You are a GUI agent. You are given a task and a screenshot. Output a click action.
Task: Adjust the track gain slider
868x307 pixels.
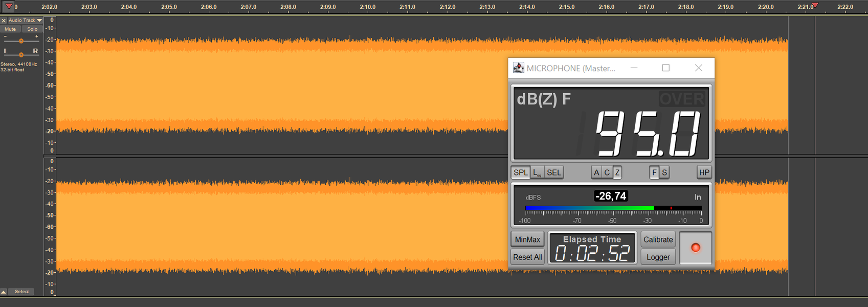coord(21,40)
